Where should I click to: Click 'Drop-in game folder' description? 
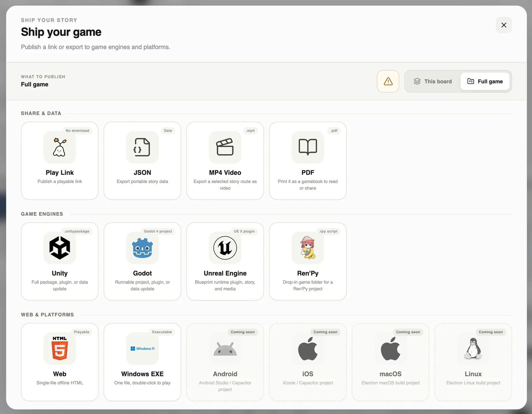click(308, 285)
